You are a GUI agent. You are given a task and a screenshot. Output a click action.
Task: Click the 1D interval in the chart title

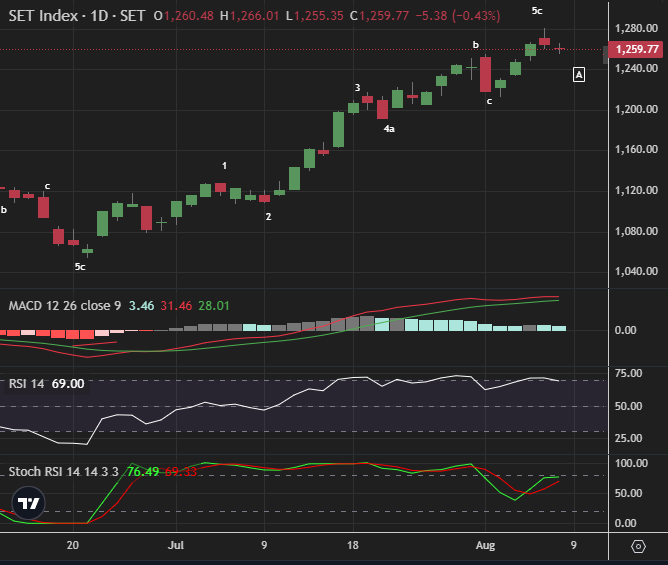tap(99, 16)
